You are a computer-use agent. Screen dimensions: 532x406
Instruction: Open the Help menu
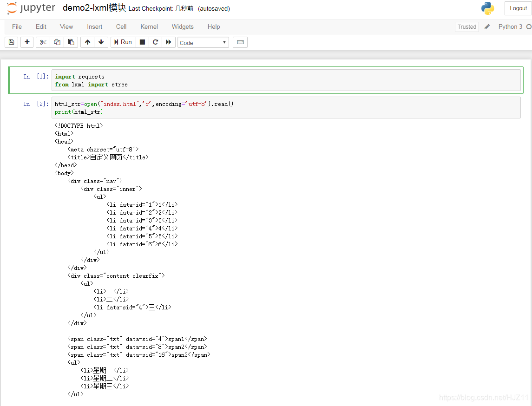214,27
